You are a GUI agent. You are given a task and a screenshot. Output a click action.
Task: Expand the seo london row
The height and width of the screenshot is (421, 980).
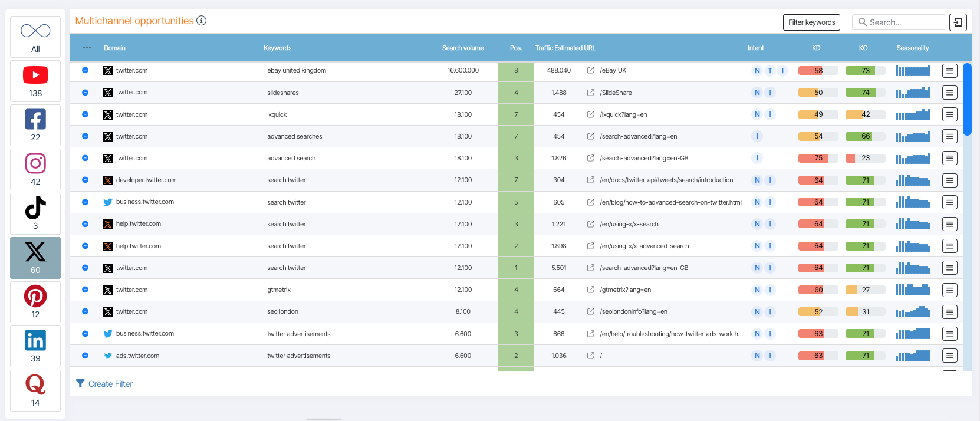pyautogui.click(x=85, y=311)
